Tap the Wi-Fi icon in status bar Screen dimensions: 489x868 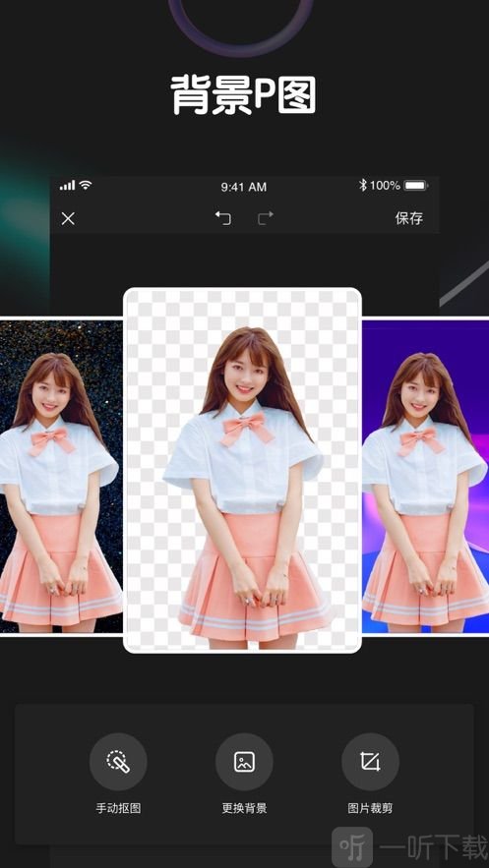click(86, 185)
